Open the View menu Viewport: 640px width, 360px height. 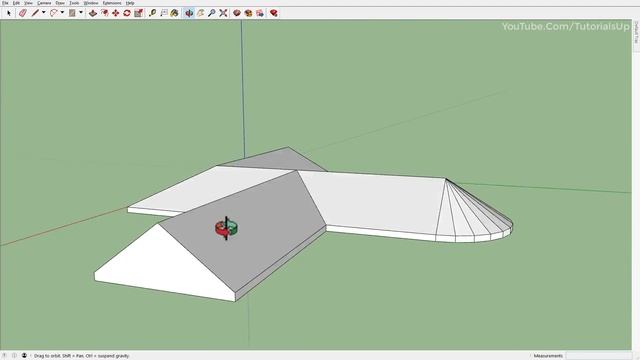28,3
